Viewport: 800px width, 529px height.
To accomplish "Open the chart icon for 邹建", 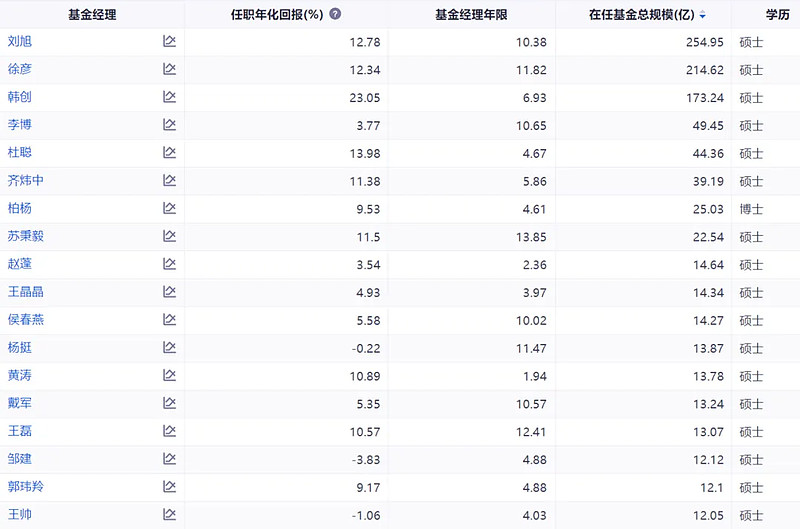I will pyautogui.click(x=169, y=459).
